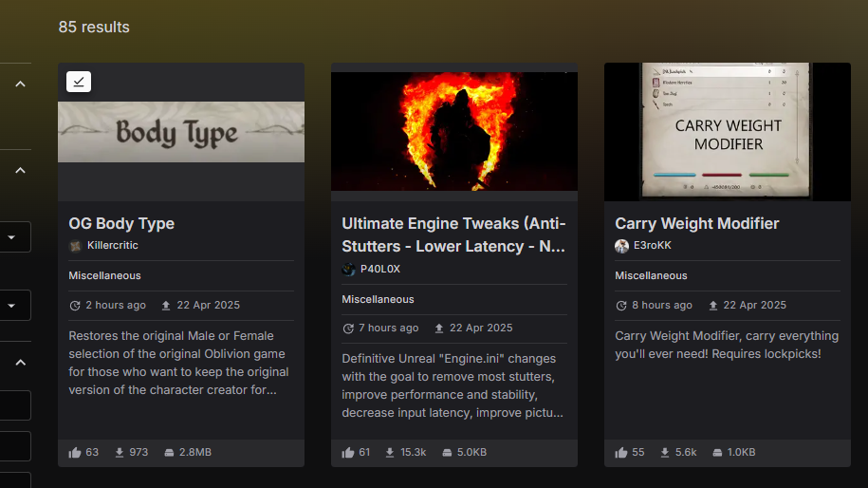Screen dimensions: 868x488
Task: Collapse the topmost sidebar filter section chevron
Action: [x=20, y=84]
